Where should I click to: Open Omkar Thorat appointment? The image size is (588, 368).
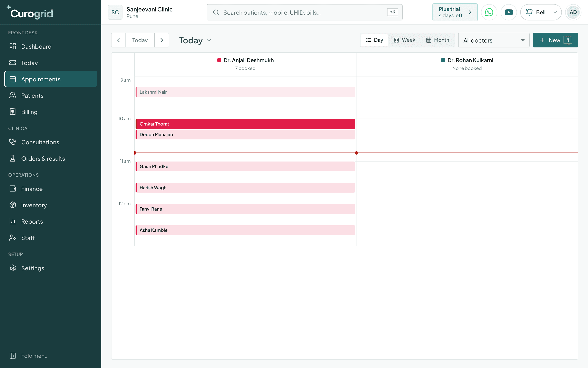coord(245,124)
